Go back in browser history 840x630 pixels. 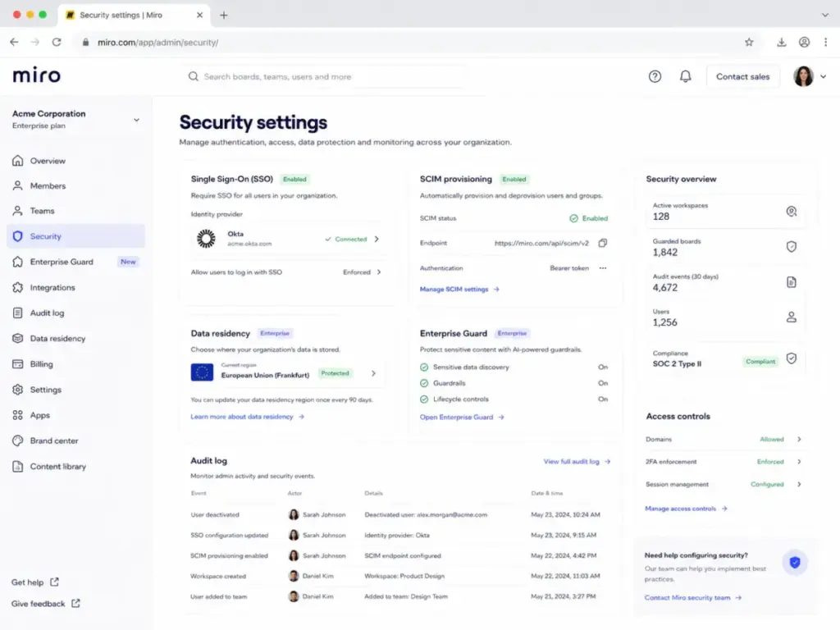point(15,43)
